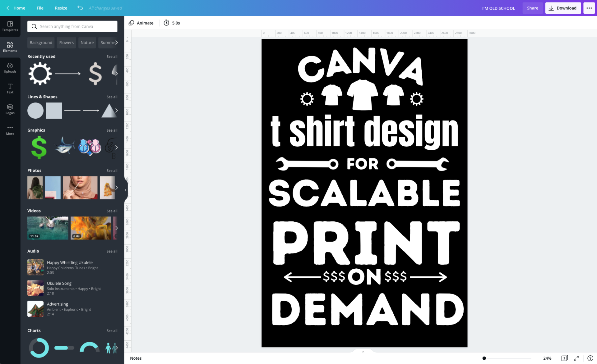This screenshot has height=364, width=597.
Task: Add the square shape
Action: (54, 111)
